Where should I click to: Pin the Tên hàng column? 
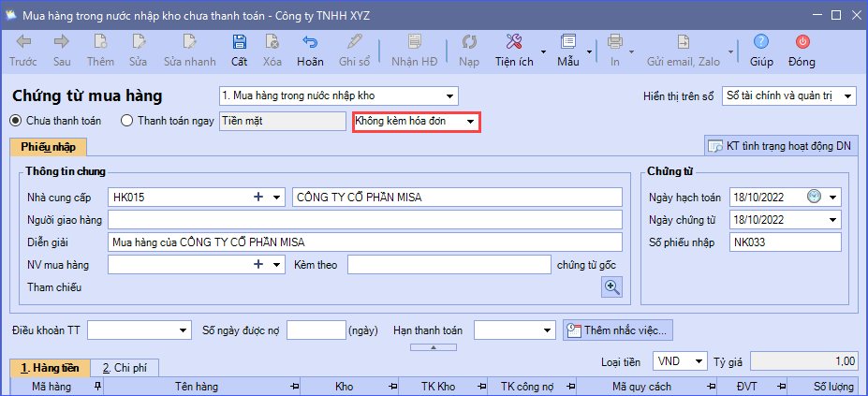tap(295, 386)
